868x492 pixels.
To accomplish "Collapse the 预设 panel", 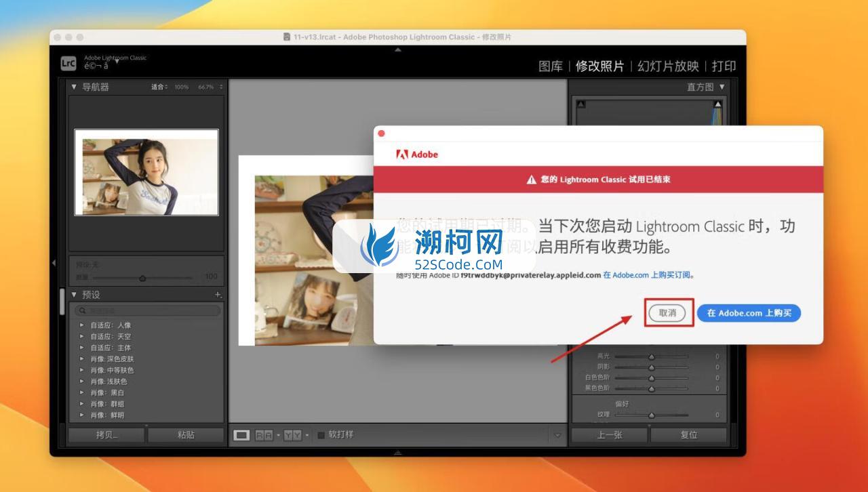I will click(x=74, y=295).
